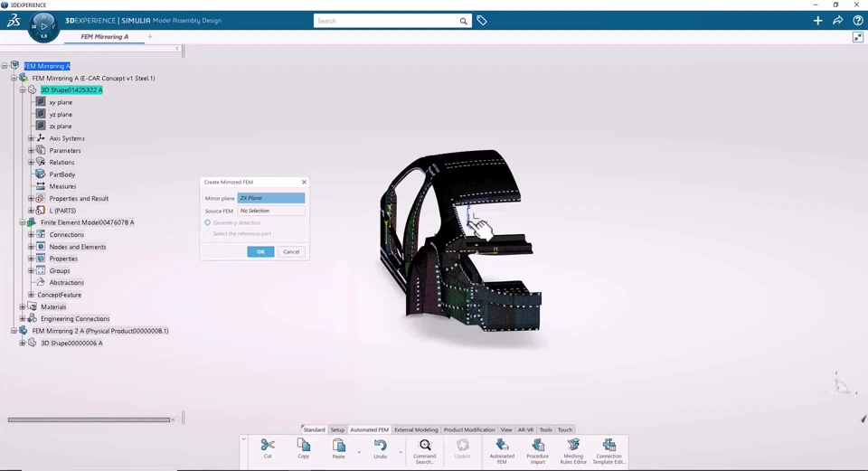Screen dimensions: 868x471
Task: Add a new tab with plus button
Action: coord(149,36)
